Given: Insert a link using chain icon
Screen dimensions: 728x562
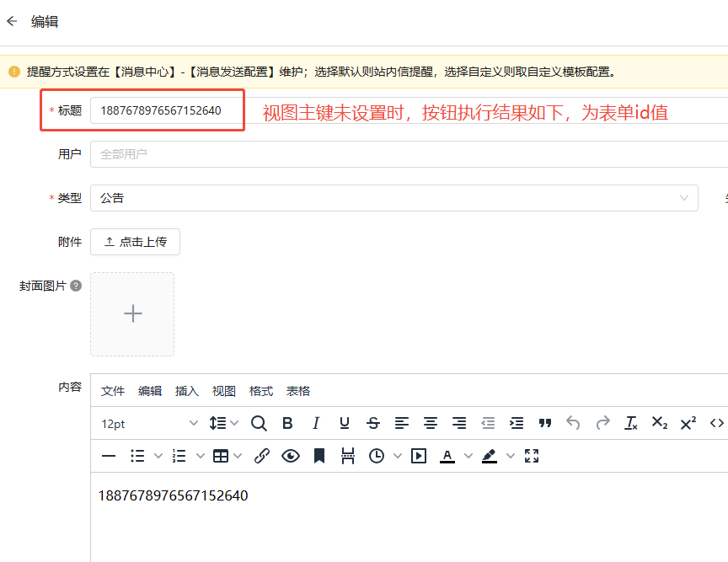Looking at the screenshot, I should tap(262, 456).
